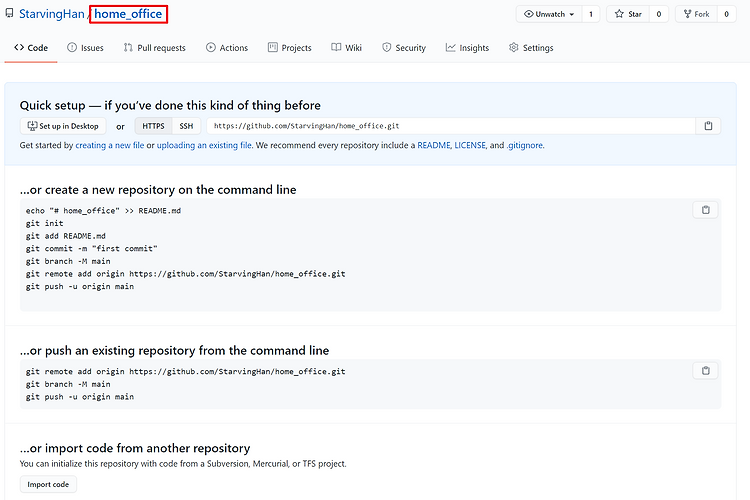
Task: Click the watchers count showing 1
Action: tap(591, 14)
